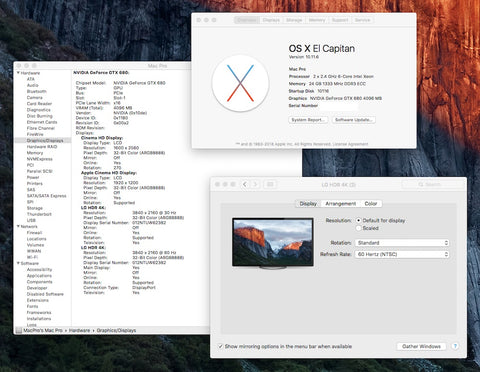480x372 pixels.
Task: Open the License Agreement link
Action: (x=350, y=144)
